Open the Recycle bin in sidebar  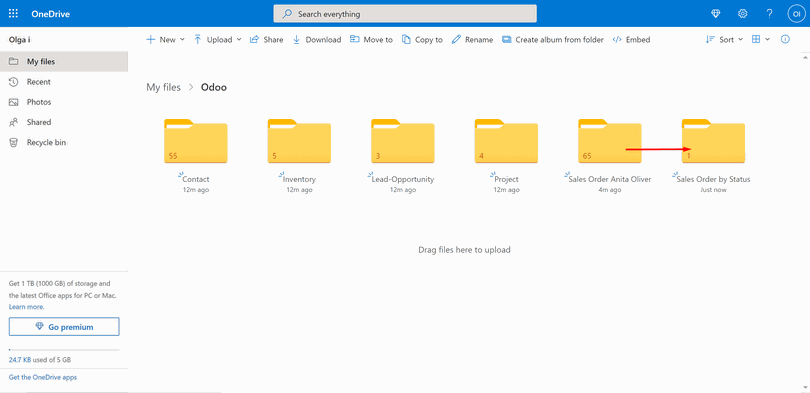click(x=64, y=143)
